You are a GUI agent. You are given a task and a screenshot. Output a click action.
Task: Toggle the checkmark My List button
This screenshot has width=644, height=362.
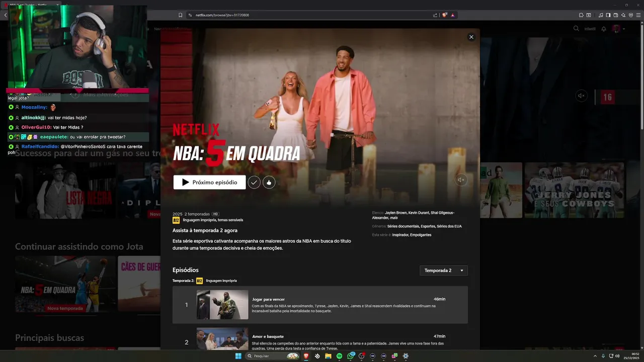(x=254, y=183)
